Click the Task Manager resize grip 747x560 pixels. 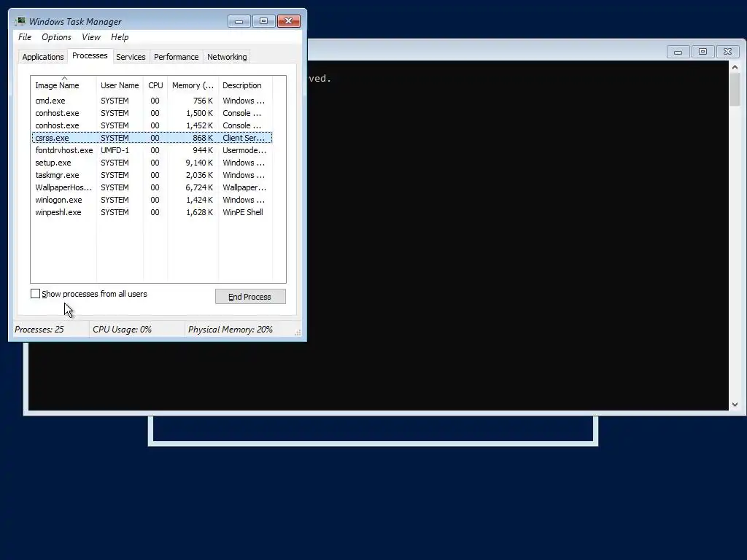[298, 332]
